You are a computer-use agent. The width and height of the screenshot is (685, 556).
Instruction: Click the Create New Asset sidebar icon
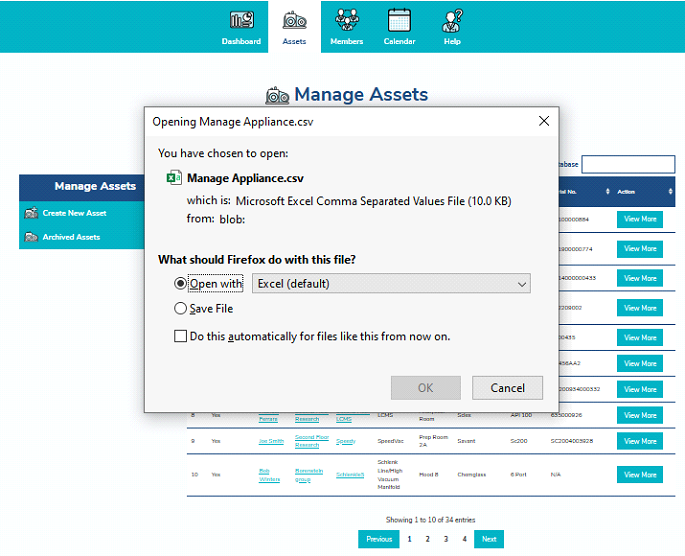31,213
